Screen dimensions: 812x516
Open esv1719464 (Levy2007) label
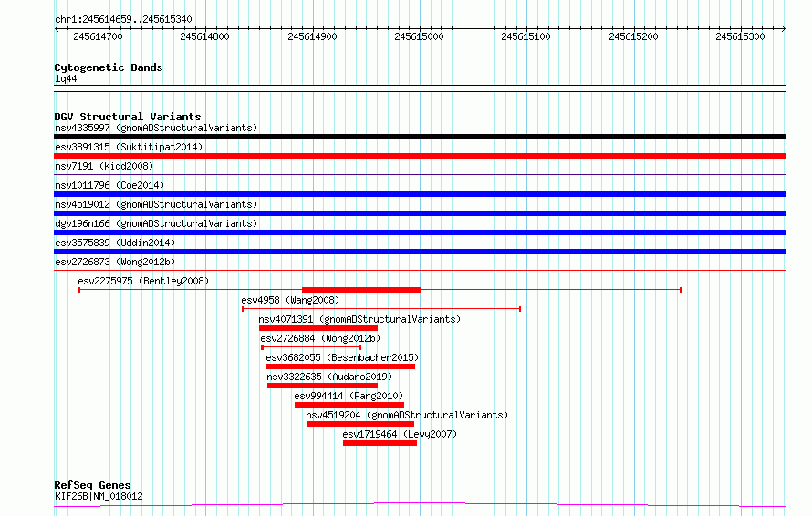coord(400,434)
